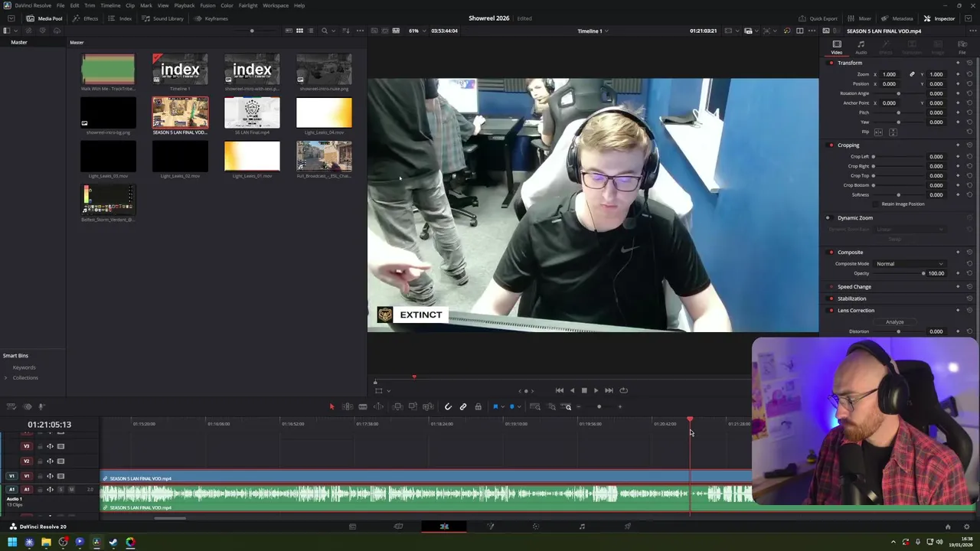Toggle Loop playback button
The image size is (980, 551).
pyautogui.click(x=623, y=390)
